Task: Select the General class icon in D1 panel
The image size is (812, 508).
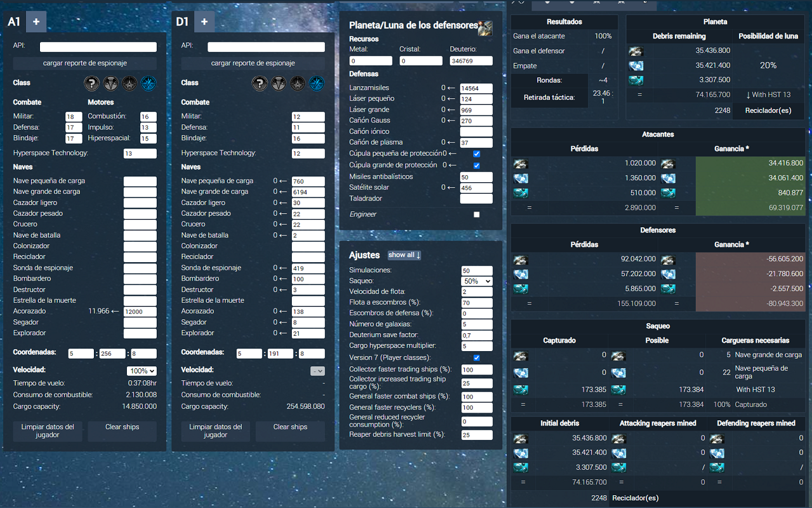Action: 298,83
